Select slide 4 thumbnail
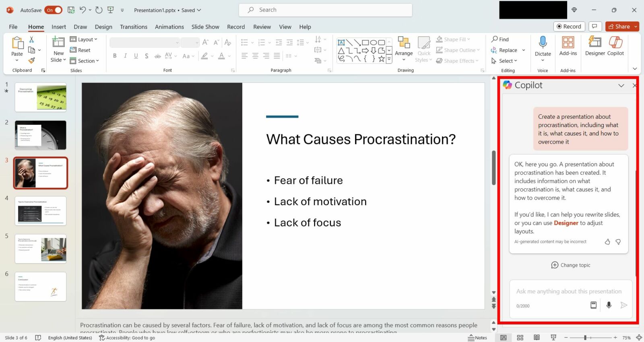Screen dimensions: 644x342 (x=41, y=211)
